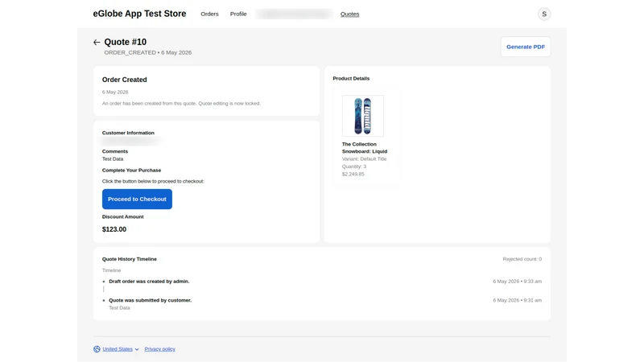Open the Quotes navigation link
This screenshot has width=644, height=362.
click(349, 14)
